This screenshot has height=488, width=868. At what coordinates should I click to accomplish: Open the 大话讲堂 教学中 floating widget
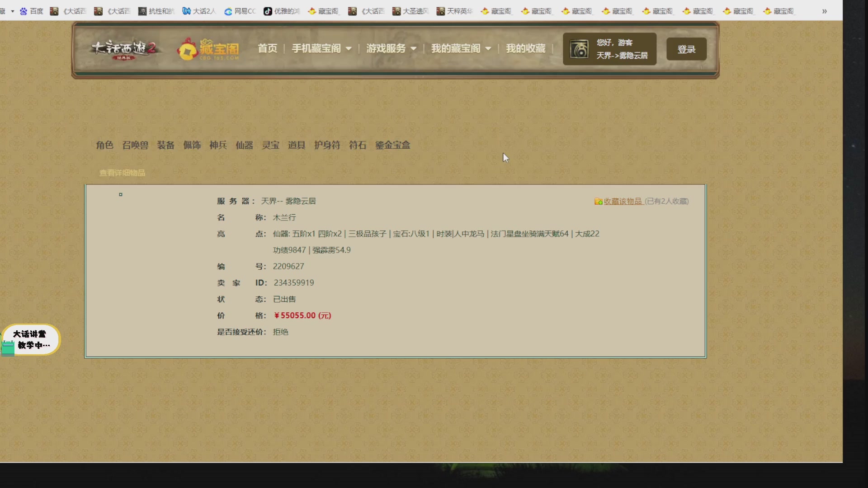pyautogui.click(x=31, y=340)
